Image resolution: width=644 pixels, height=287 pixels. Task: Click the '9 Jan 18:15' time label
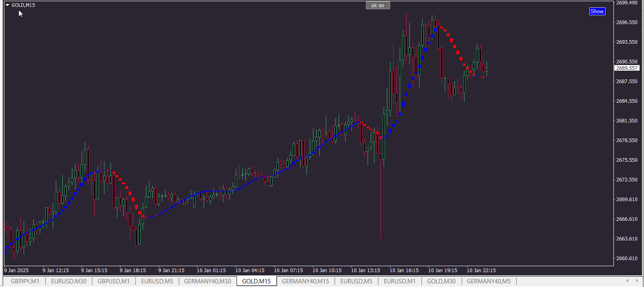[x=133, y=271]
